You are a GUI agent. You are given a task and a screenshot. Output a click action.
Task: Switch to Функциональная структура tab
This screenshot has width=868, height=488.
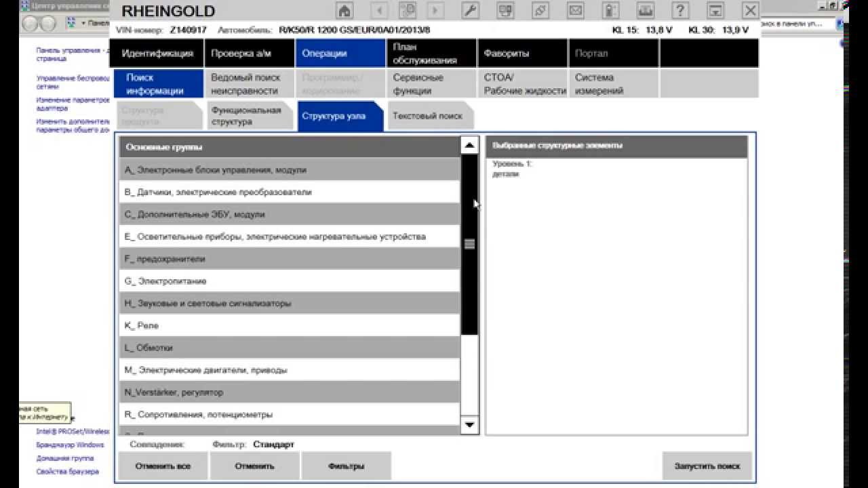(249, 116)
